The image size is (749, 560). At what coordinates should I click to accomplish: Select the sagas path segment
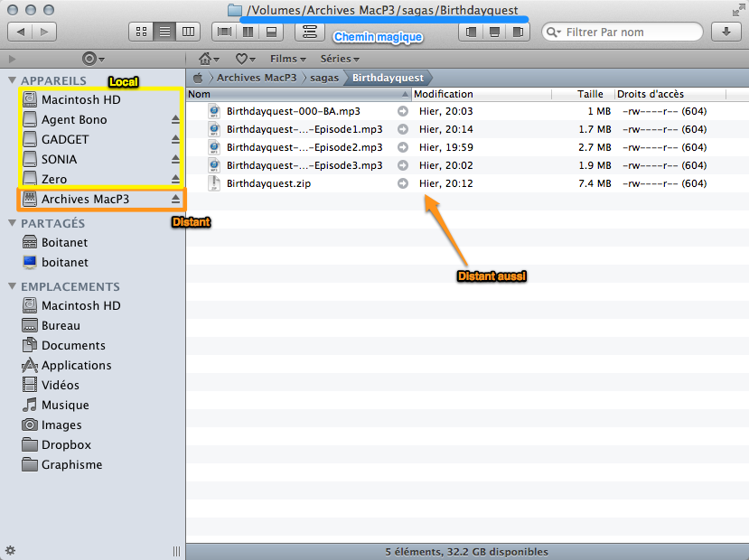(x=323, y=78)
